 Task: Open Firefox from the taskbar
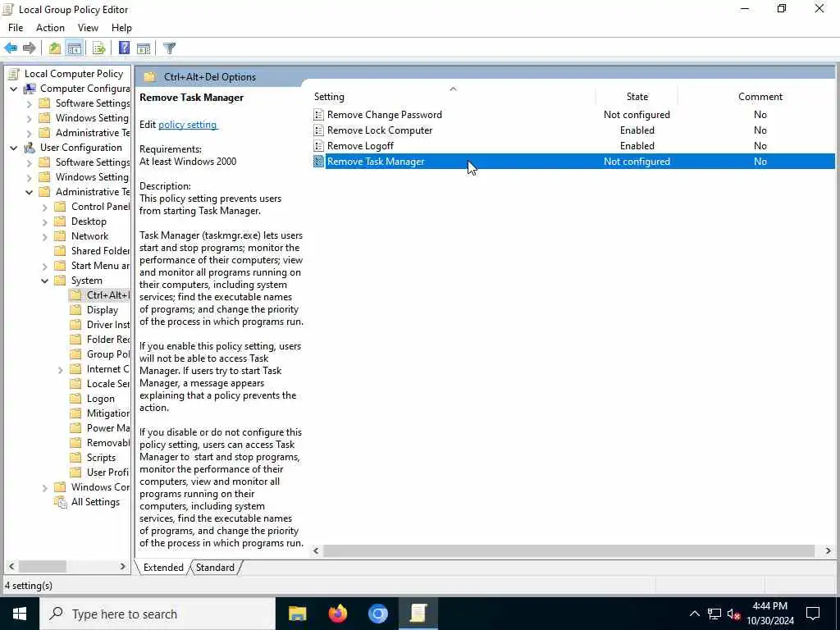(337, 614)
